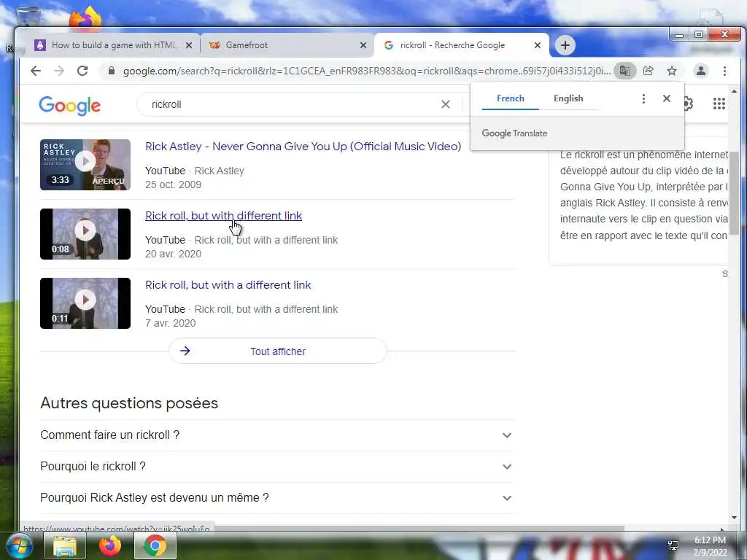Click the '25 oct. 2009' date text
The height and width of the screenshot is (560, 747).
[x=173, y=184]
